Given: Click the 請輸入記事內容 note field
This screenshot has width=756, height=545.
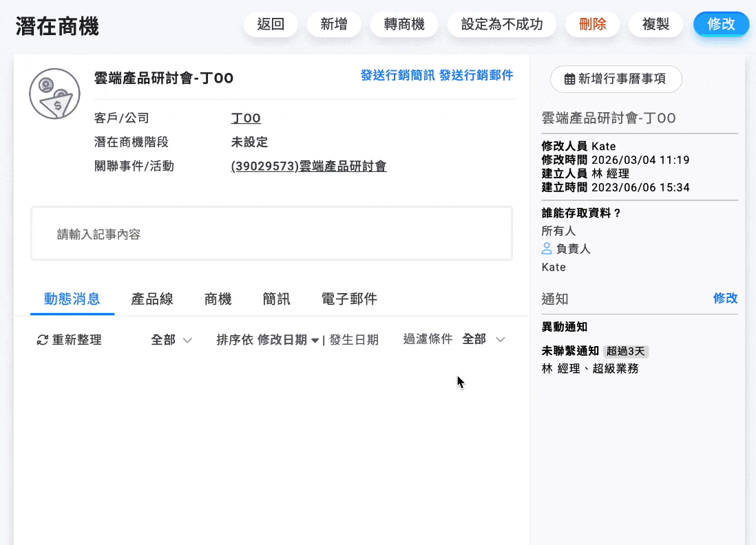Looking at the screenshot, I should [271, 233].
